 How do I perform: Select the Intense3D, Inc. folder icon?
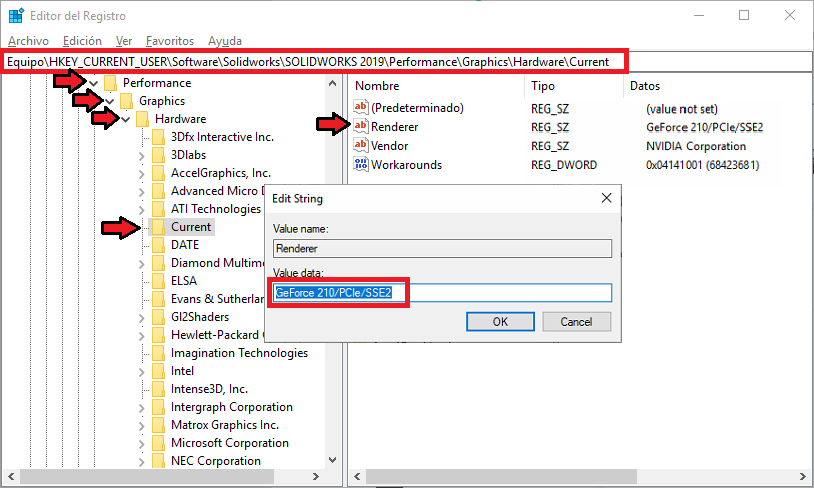(x=159, y=389)
